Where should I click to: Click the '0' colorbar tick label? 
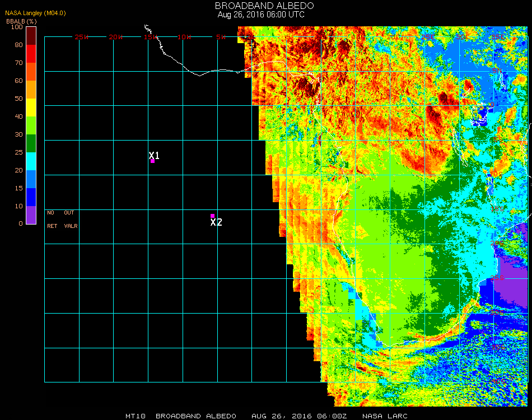(21, 223)
